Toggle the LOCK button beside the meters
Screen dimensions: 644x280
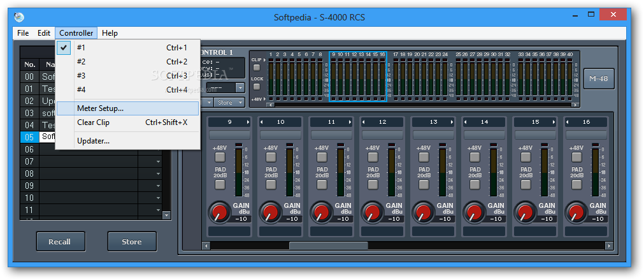coord(257,87)
